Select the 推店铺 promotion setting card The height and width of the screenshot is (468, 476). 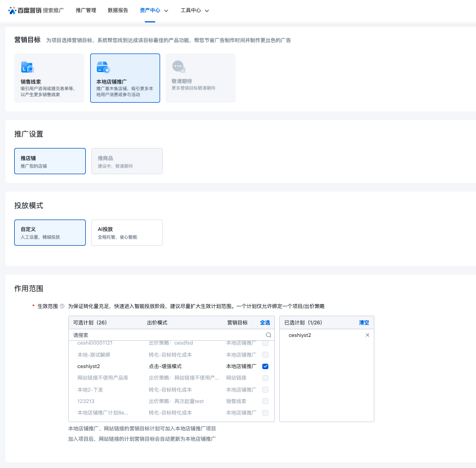pos(50,161)
